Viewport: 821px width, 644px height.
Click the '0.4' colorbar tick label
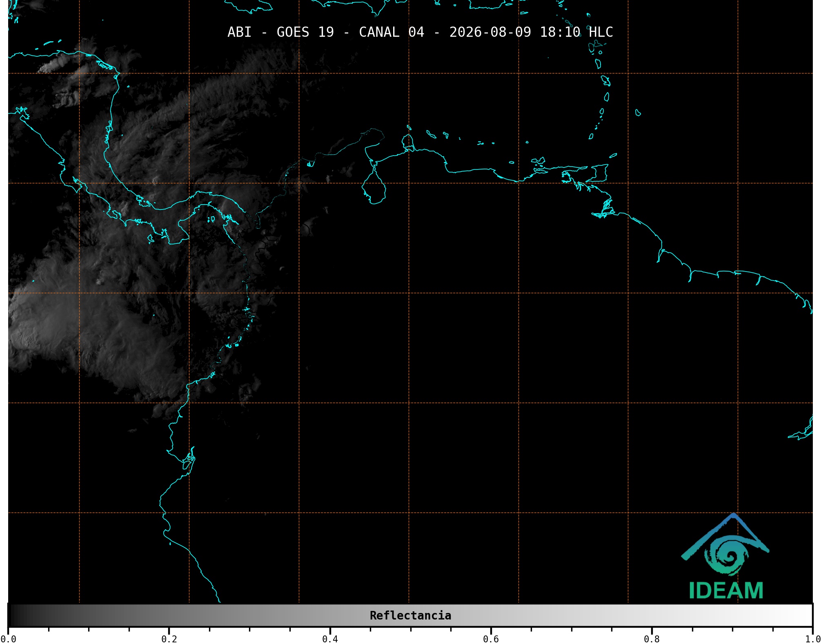tap(330, 639)
